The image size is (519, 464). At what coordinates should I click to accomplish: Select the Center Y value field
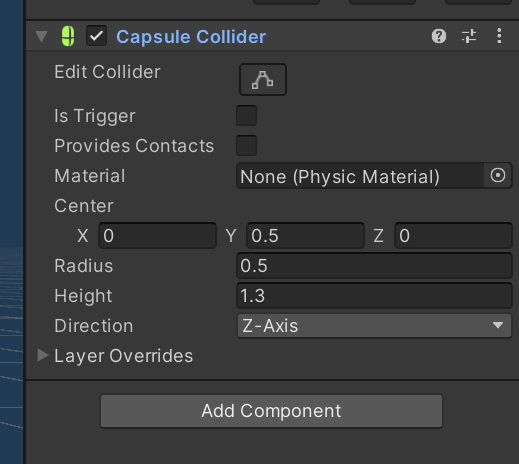[305, 236]
